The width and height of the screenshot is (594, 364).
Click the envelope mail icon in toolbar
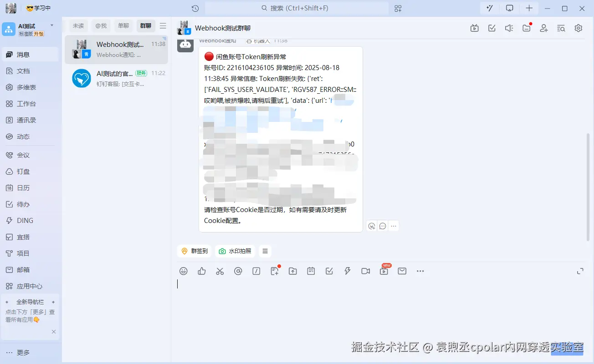pyautogui.click(x=402, y=271)
